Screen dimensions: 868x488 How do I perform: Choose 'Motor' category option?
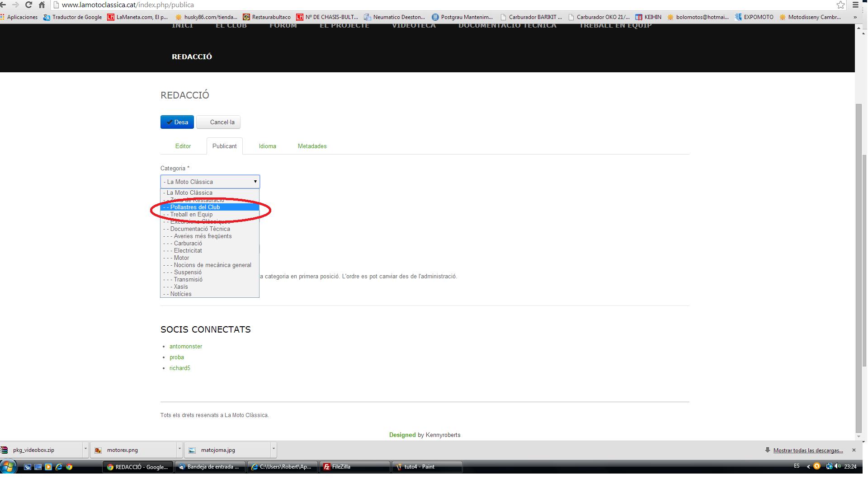pyautogui.click(x=210, y=258)
